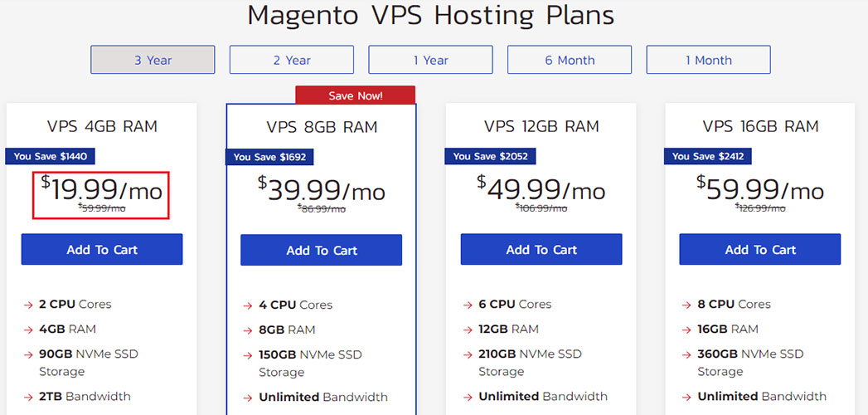Select the 3 Year billing tab
The height and width of the screenshot is (415, 868).
click(x=153, y=60)
